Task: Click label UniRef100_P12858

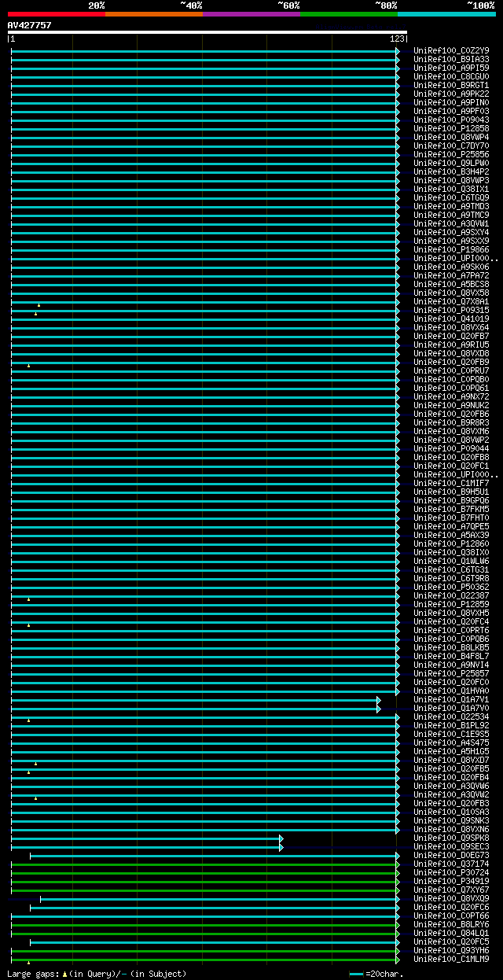Action: [x=451, y=128]
